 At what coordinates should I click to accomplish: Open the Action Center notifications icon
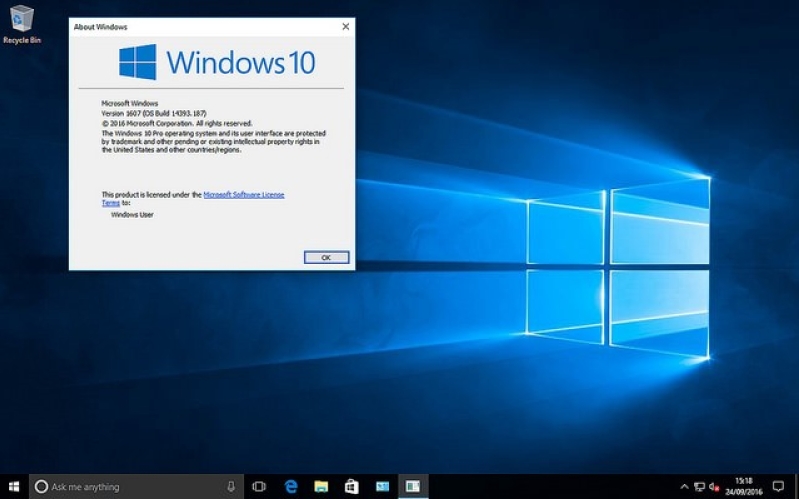coord(778,486)
